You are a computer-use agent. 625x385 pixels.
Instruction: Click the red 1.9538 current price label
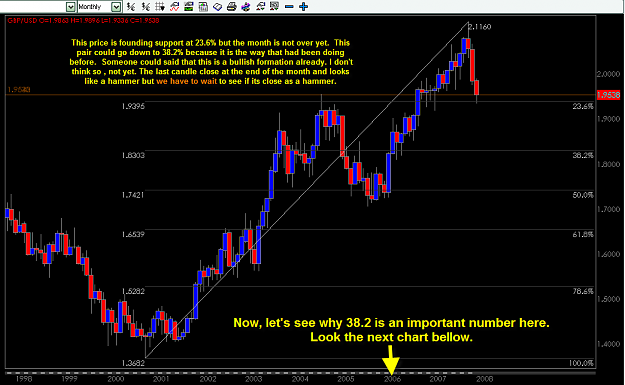tap(608, 95)
